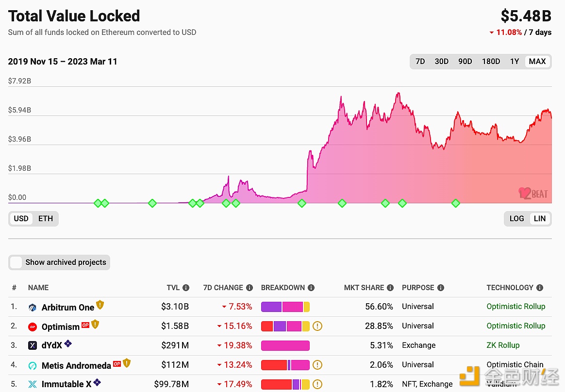Enable Show archived projects

(x=16, y=262)
